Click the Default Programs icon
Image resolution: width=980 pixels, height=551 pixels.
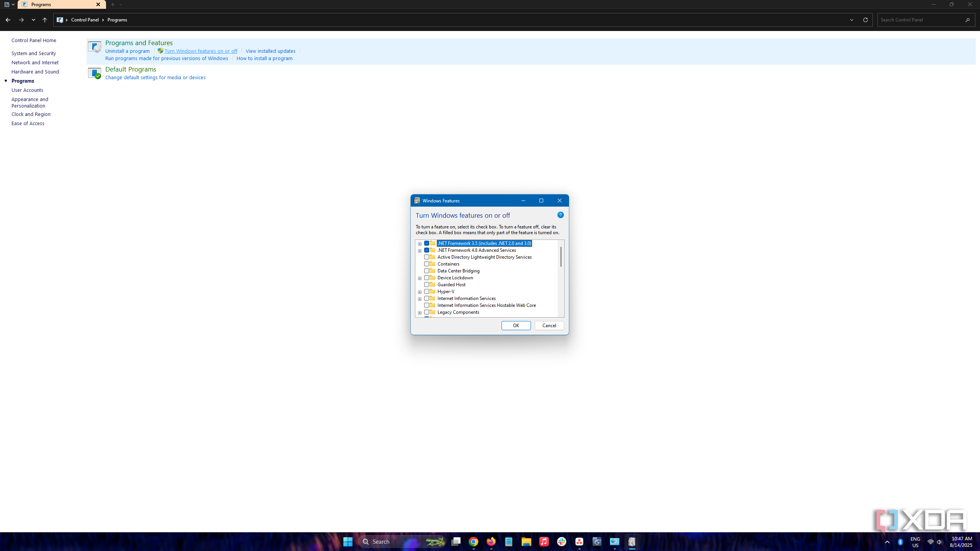pyautogui.click(x=94, y=73)
